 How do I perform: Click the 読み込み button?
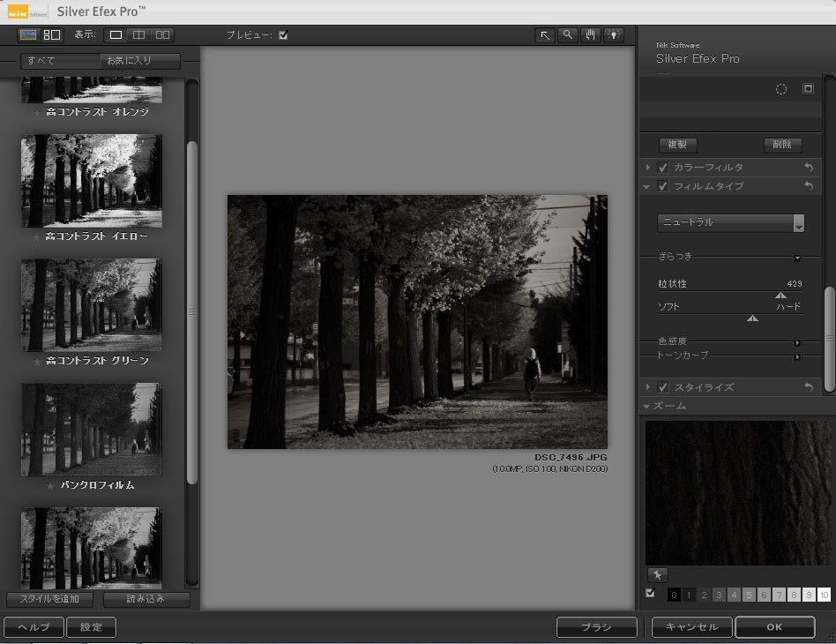[x=146, y=599]
